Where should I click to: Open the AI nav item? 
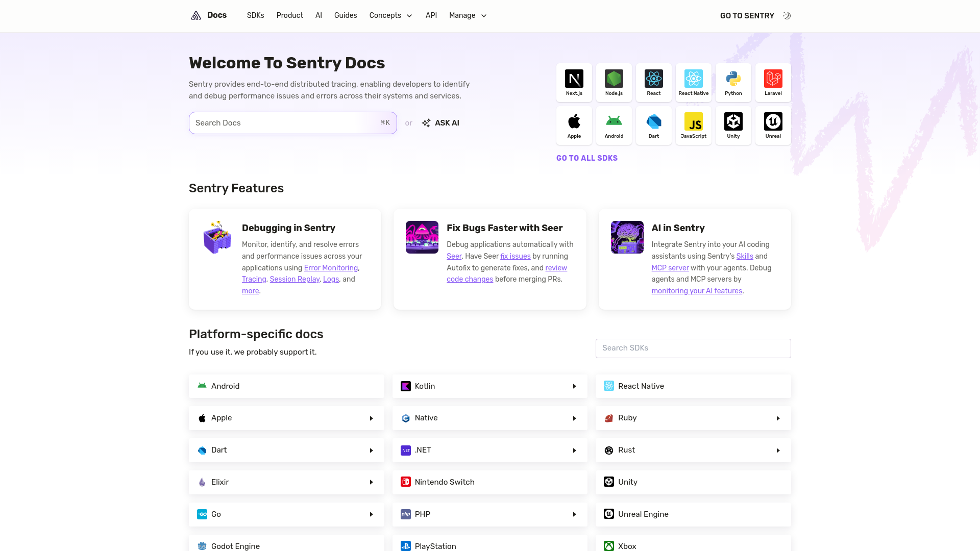318,16
